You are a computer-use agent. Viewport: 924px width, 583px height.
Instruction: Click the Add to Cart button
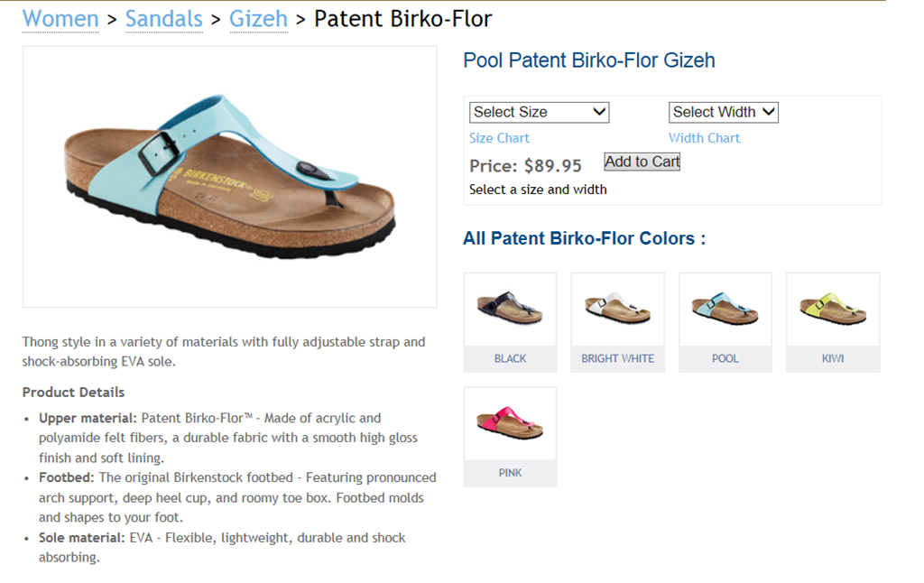(x=642, y=162)
